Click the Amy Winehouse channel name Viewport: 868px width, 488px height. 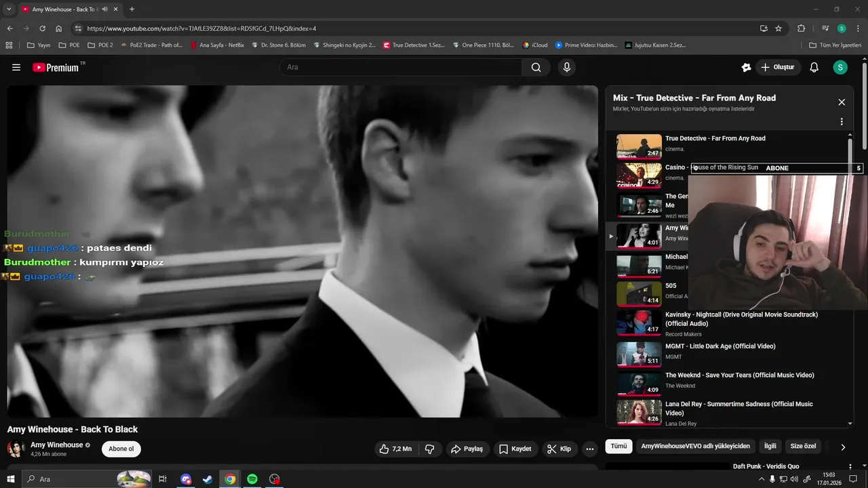click(x=56, y=445)
